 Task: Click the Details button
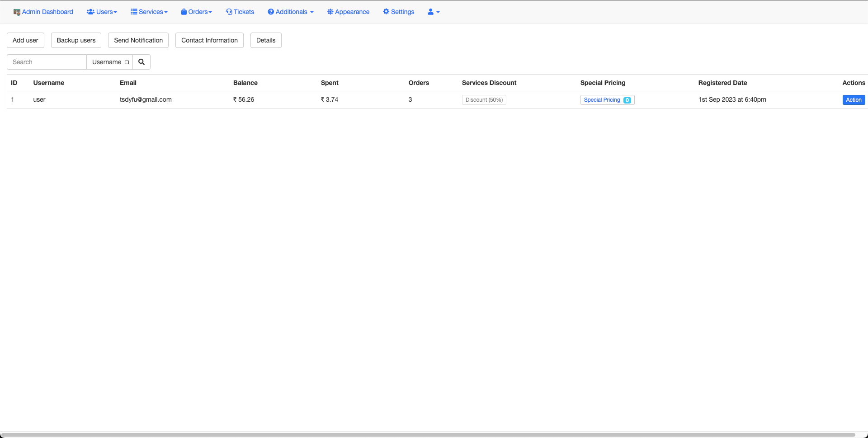tap(266, 40)
